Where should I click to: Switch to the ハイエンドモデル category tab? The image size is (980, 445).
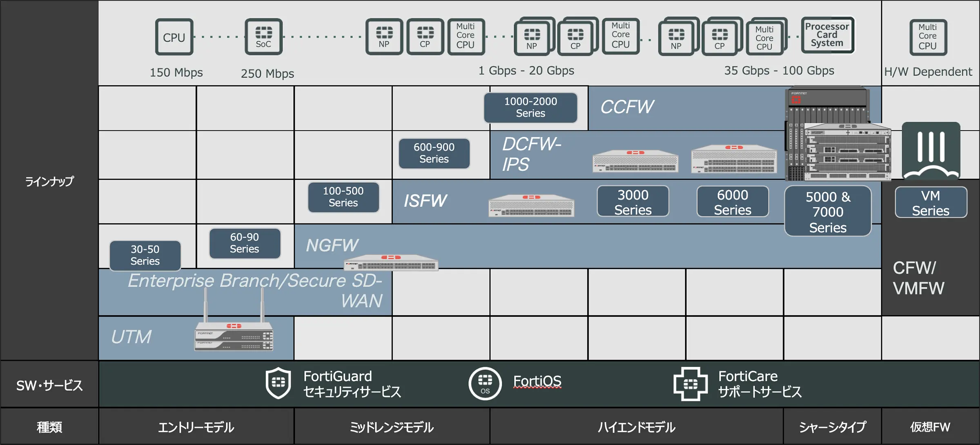click(636, 427)
